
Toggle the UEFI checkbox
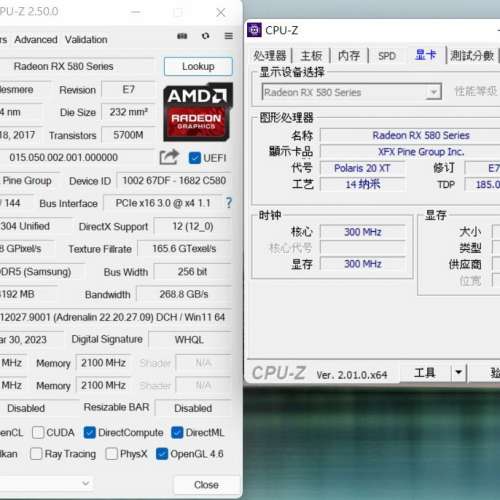click(x=195, y=158)
